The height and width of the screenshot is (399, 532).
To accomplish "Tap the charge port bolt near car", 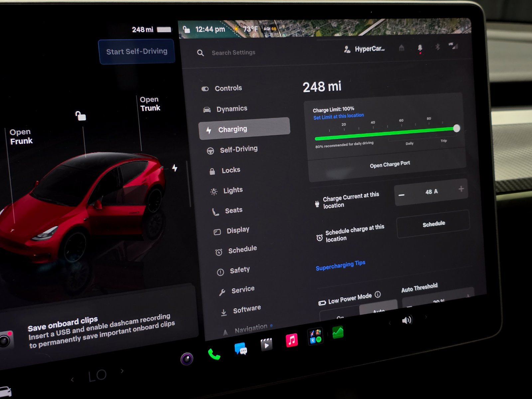I will coord(175,168).
